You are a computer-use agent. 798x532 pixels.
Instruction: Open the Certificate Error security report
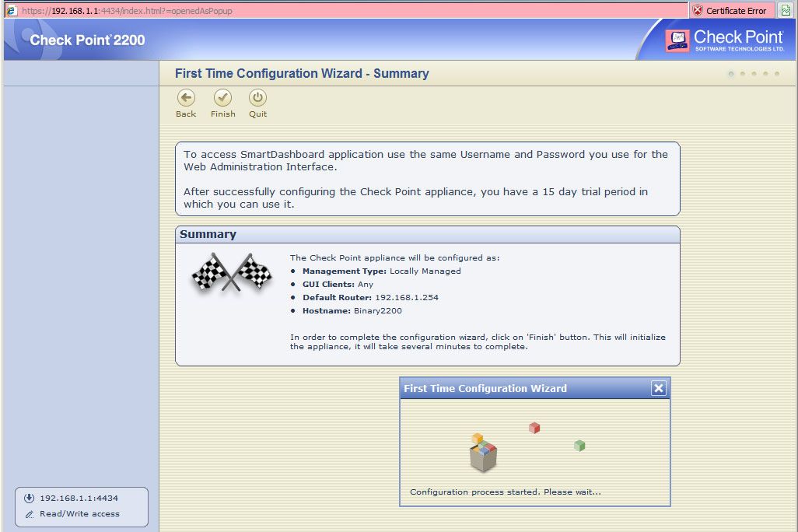[730, 11]
